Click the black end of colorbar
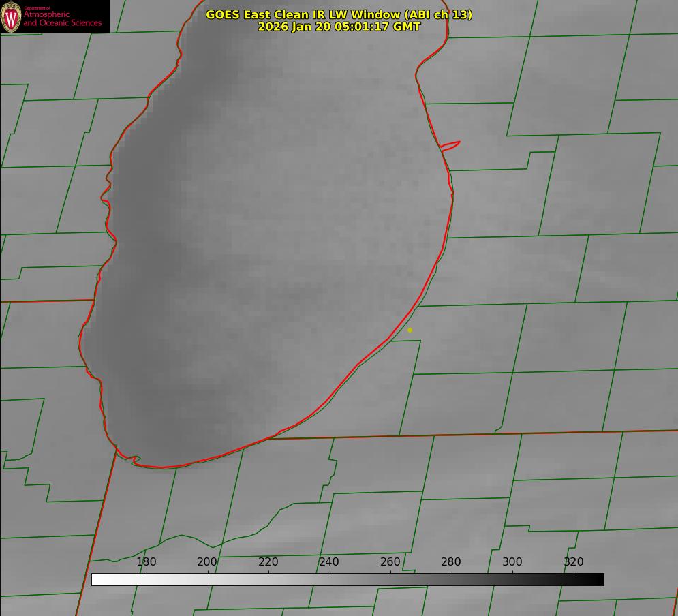Image resolution: width=678 pixels, height=616 pixels. [x=599, y=579]
